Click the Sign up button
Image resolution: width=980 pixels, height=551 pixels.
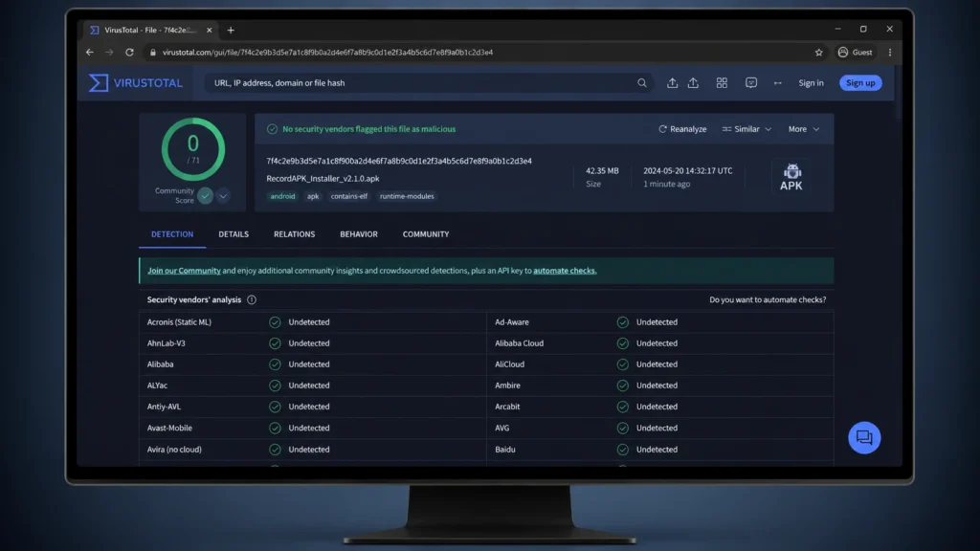point(860,83)
